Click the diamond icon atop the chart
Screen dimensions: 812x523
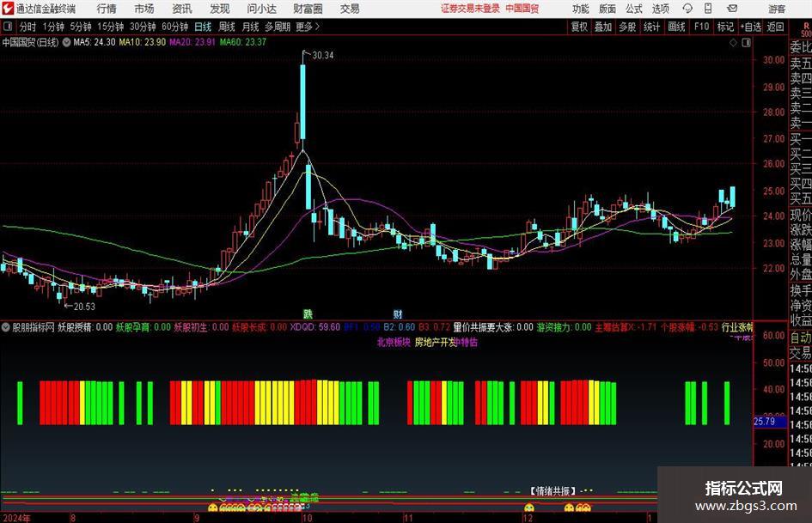coord(733,43)
